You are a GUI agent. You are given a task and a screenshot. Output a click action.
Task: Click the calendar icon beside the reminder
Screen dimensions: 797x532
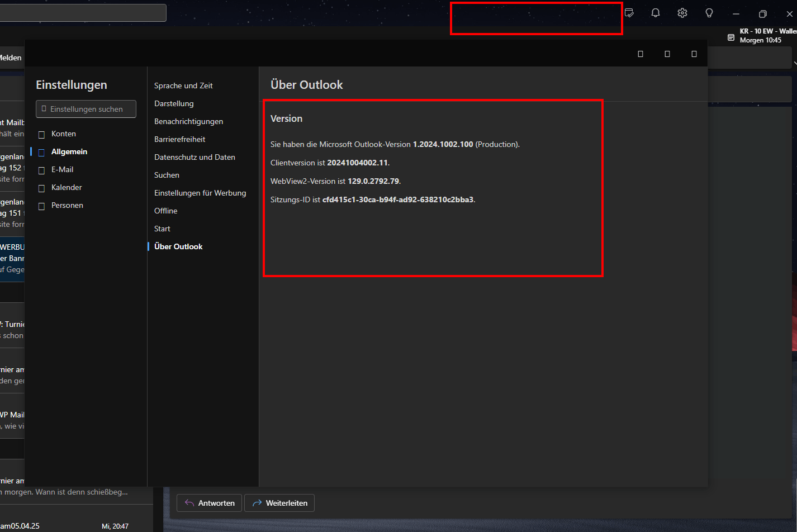(731, 37)
